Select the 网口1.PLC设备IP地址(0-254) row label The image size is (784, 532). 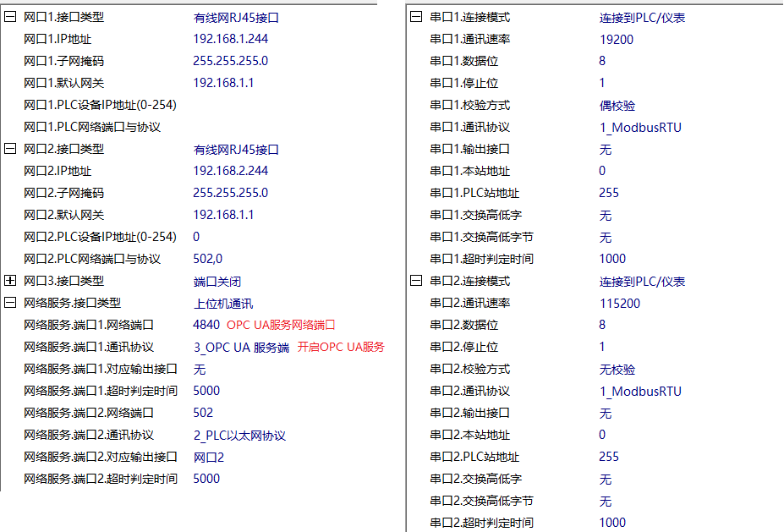pyautogui.click(x=100, y=105)
